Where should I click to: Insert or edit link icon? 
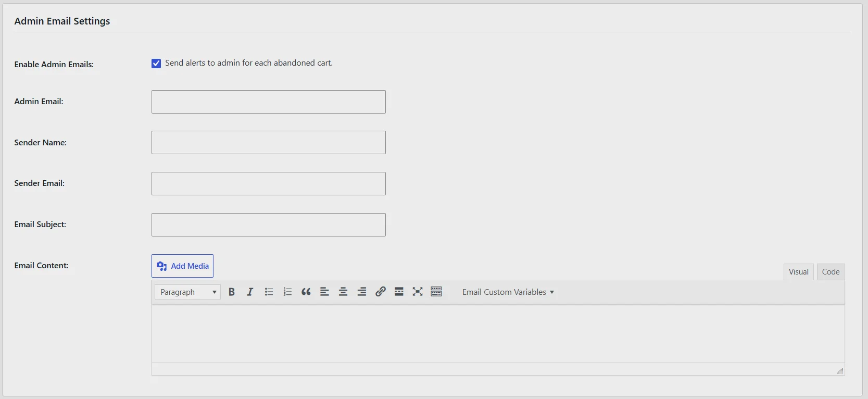pos(381,292)
